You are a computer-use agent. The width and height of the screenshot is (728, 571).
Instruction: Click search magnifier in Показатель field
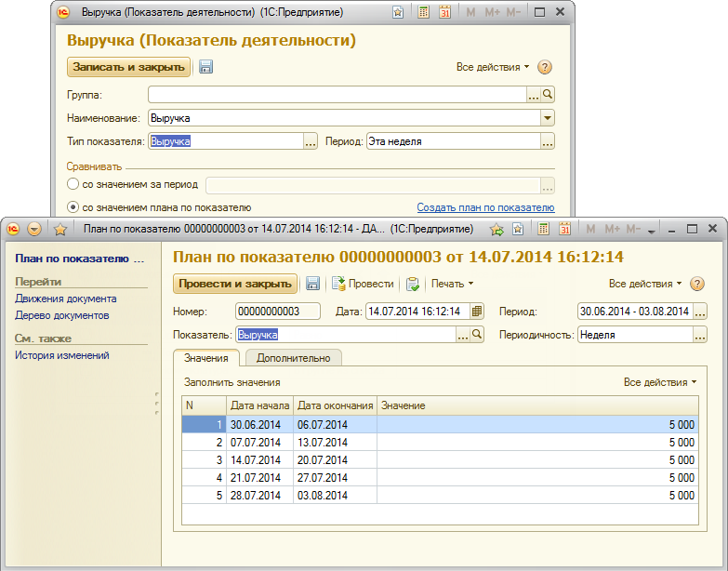pyautogui.click(x=477, y=334)
